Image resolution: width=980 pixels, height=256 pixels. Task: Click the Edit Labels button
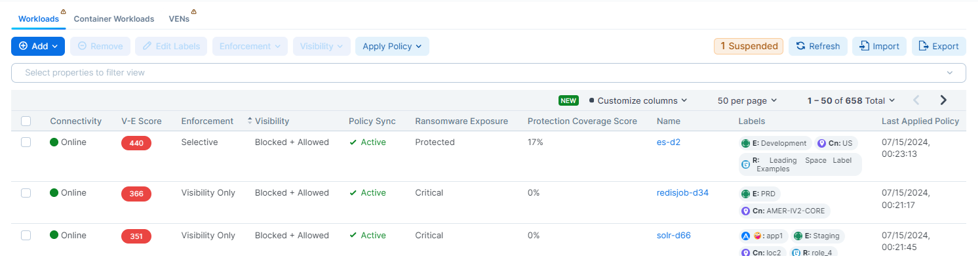click(x=171, y=46)
